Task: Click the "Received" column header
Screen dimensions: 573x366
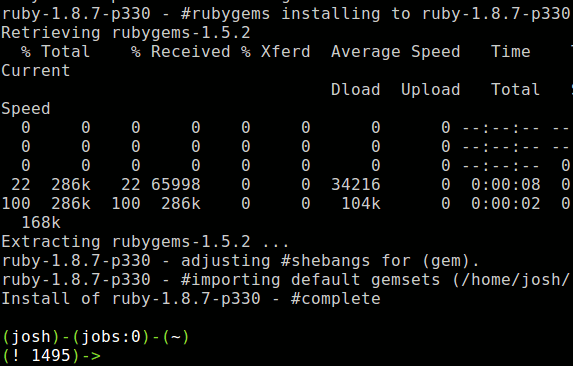Action: (190, 52)
